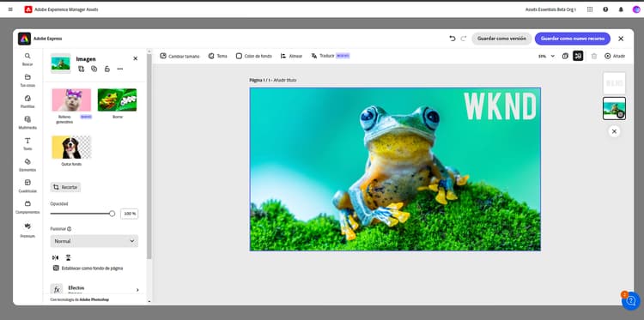The height and width of the screenshot is (320, 644).
Task: Open the Normal blend mode dropdown
Action: pyautogui.click(x=94, y=241)
